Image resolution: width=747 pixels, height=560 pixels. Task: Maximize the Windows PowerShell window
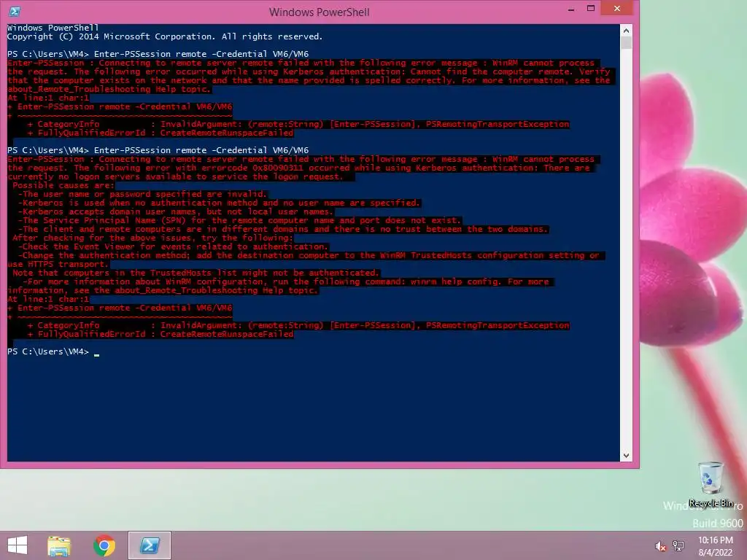[x=591, y=9]
